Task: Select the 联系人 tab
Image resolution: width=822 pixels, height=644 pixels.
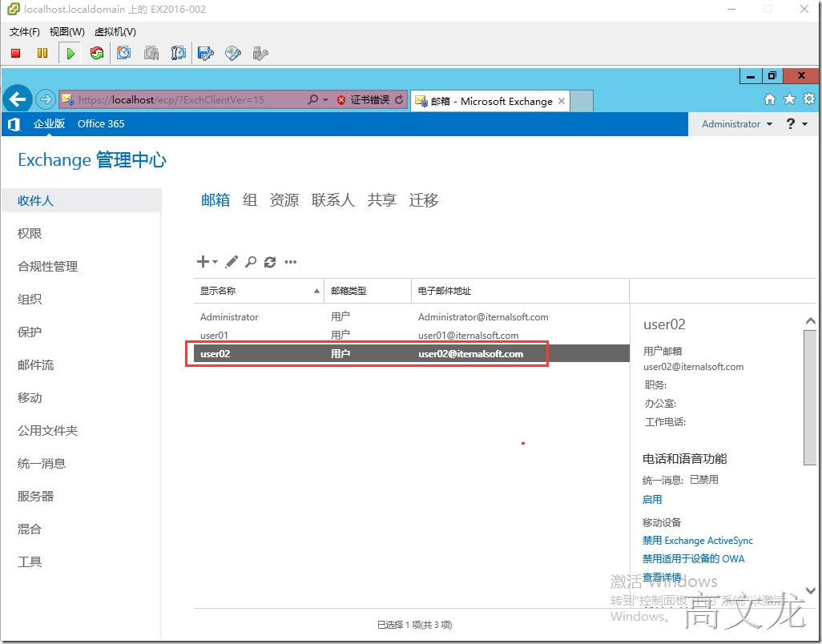Action: tap(333, 199)
